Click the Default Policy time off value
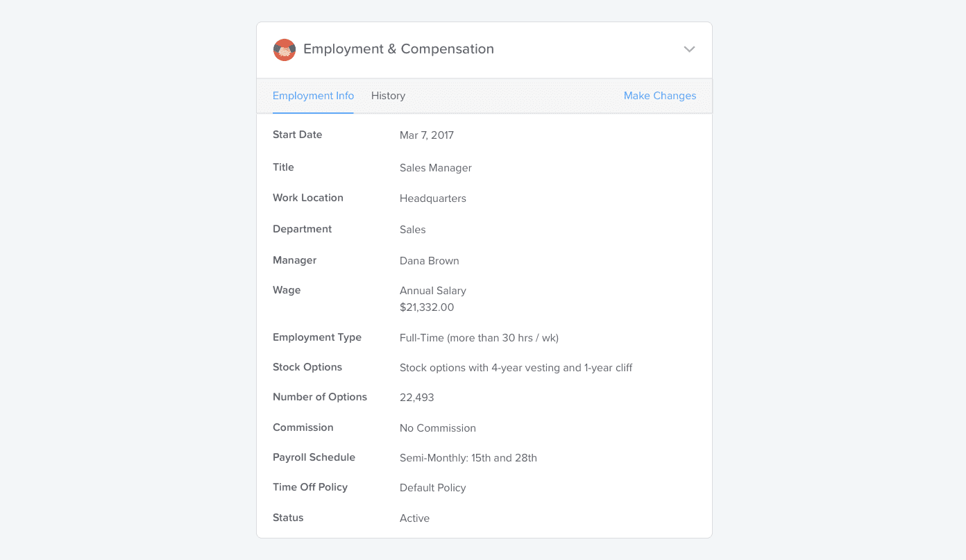The height and width of the screenshot is (560, 966). pyautogui.click(x=432, y=487)
